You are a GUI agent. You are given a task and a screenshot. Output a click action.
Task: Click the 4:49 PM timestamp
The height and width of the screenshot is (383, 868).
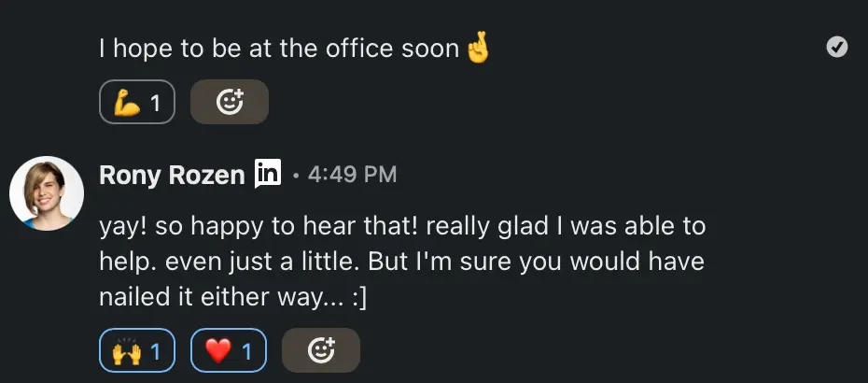point(351,175)
